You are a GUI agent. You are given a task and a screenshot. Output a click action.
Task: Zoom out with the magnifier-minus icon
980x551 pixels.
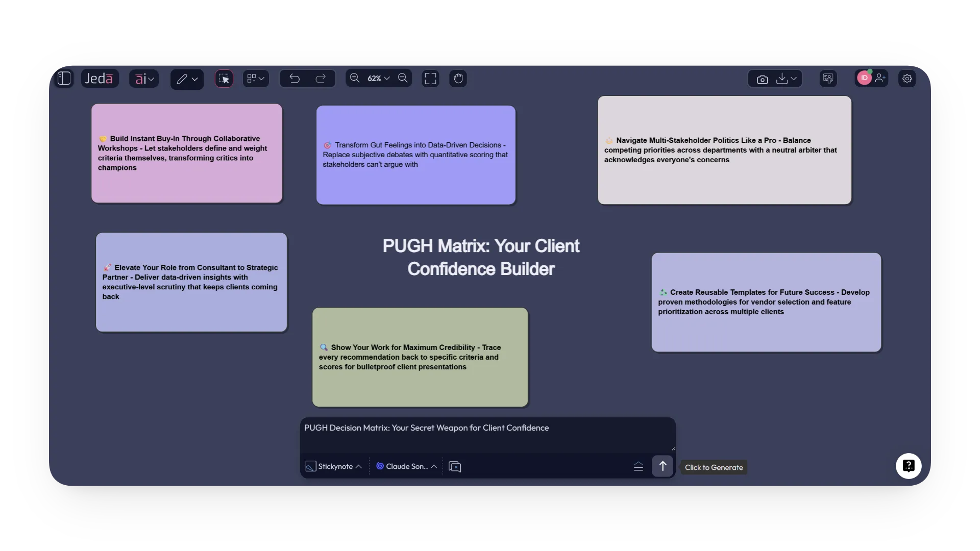(403, 78)
